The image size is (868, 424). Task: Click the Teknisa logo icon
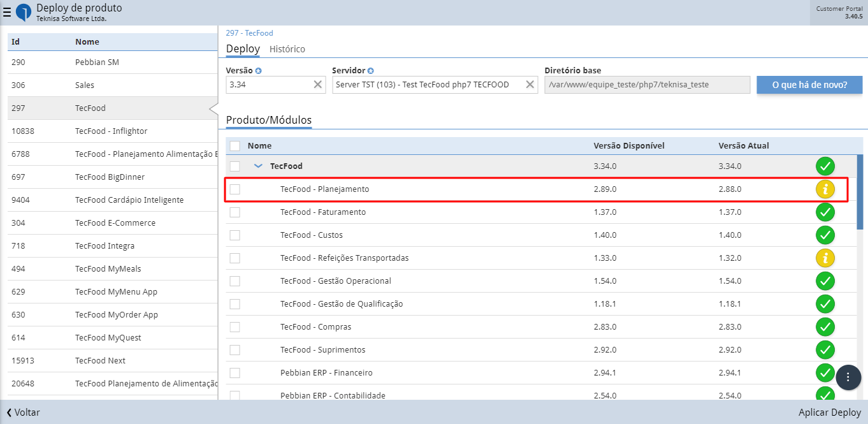tap(24, 13)
